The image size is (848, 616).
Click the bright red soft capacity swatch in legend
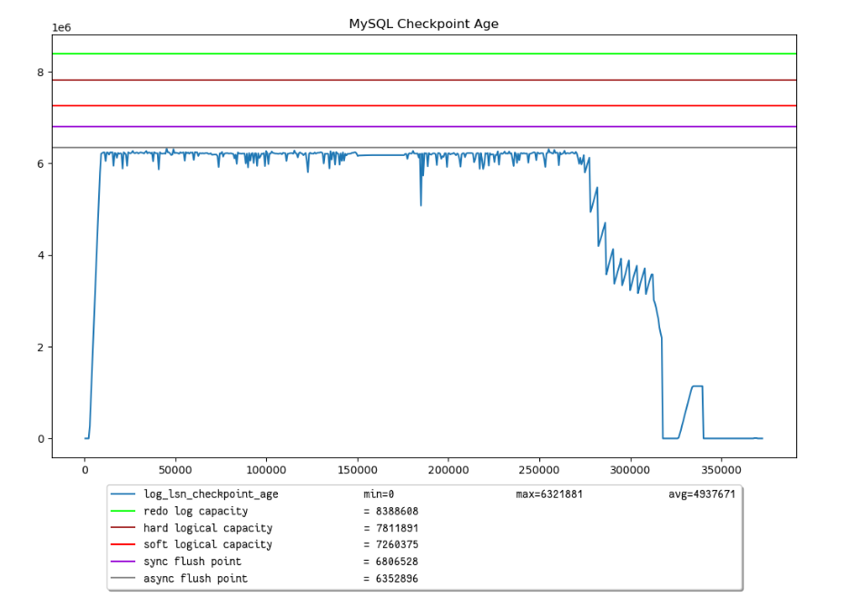pos(123,544)
